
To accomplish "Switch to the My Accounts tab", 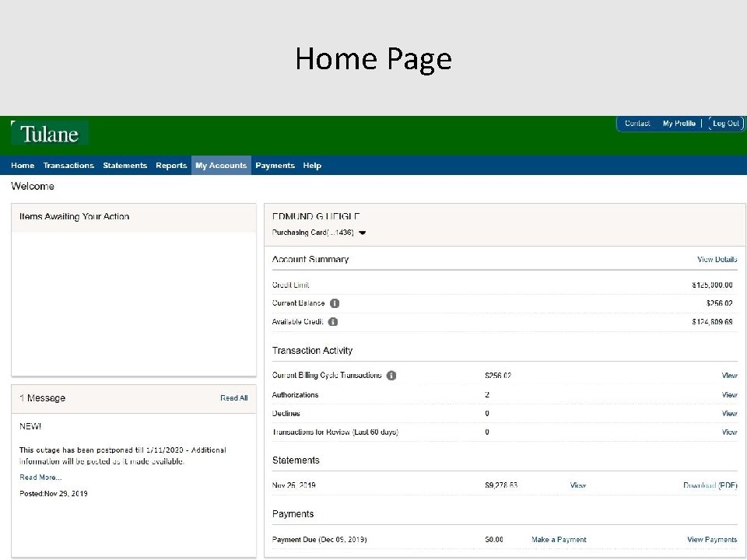I will 221,165.
